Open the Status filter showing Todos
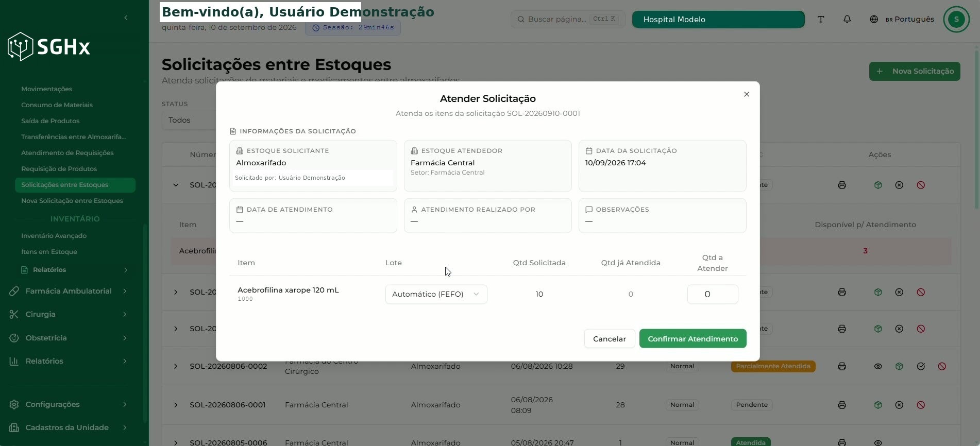Screen dimensions: 980x446 [x=190, y=120]
